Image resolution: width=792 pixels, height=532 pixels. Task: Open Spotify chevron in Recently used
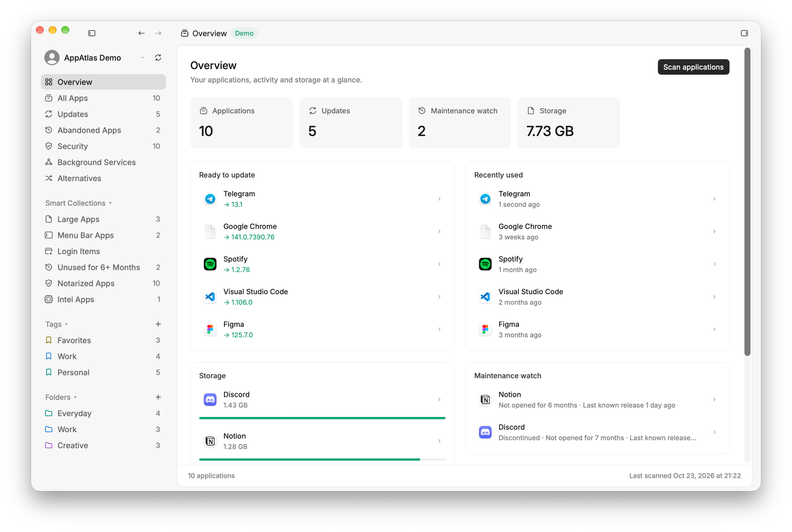coord(714,264)
